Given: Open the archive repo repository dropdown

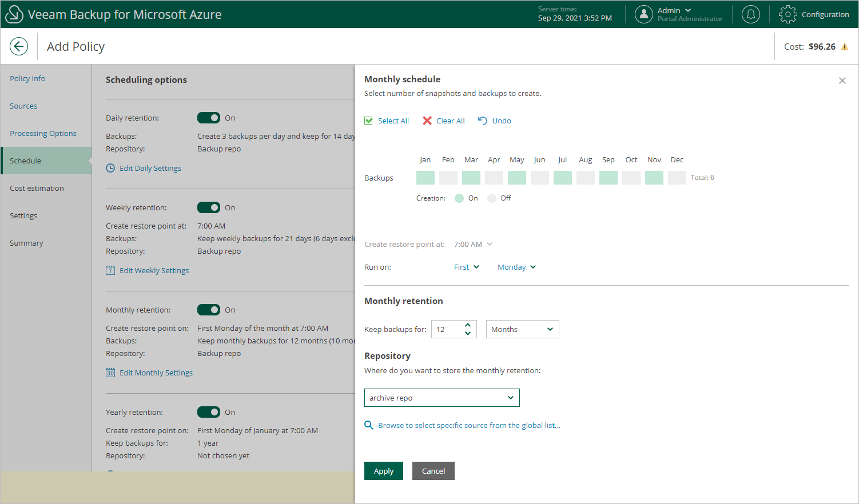Looking at the screenshot, I should [442, 398].
